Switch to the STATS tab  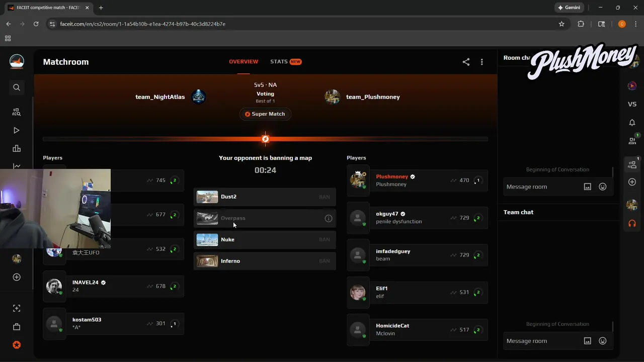[286, 62]
